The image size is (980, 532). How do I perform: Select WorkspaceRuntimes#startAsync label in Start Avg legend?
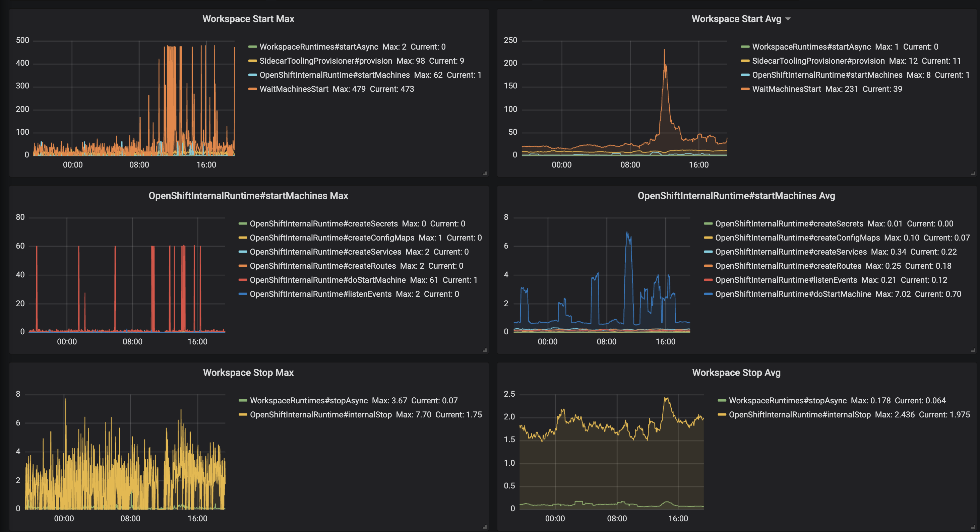pos(811,47)
